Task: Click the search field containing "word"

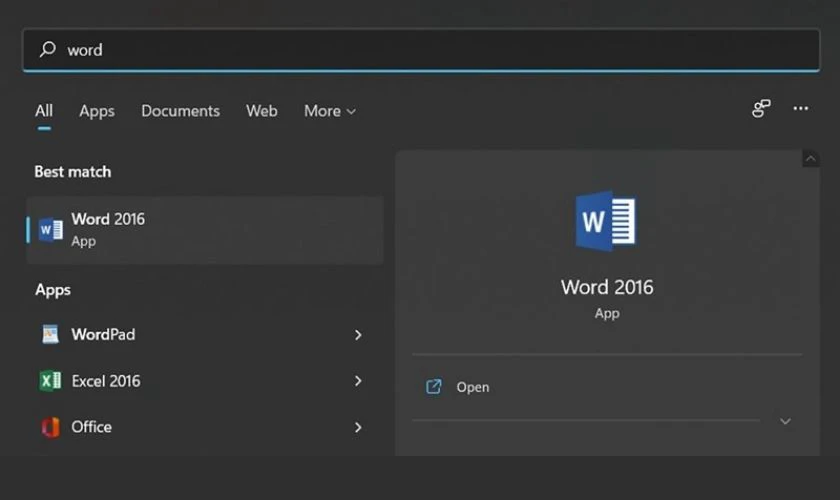Action: pos(420,49)
